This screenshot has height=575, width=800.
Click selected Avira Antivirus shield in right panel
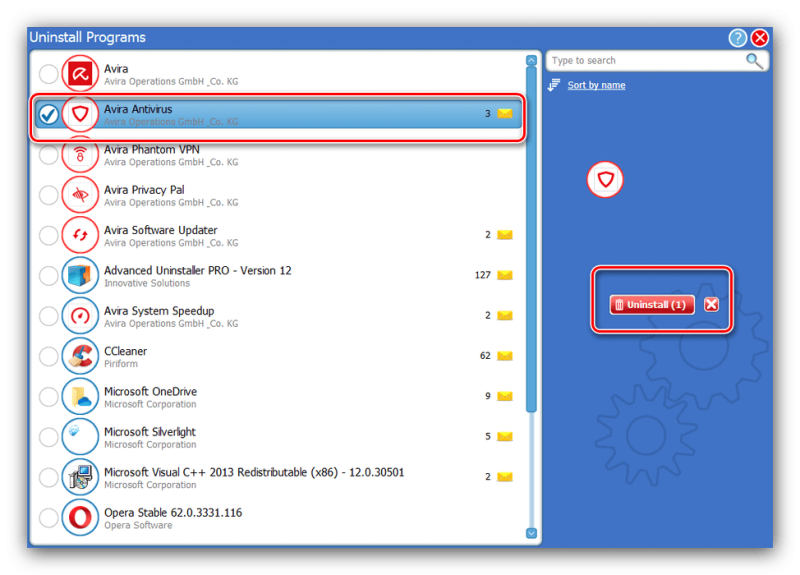coord(605,180)
